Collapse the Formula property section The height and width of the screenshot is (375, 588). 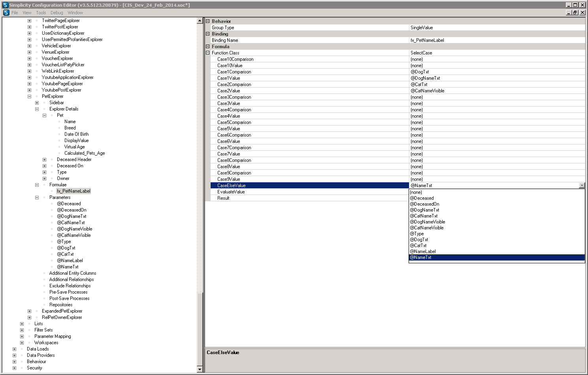coord(208,47)
